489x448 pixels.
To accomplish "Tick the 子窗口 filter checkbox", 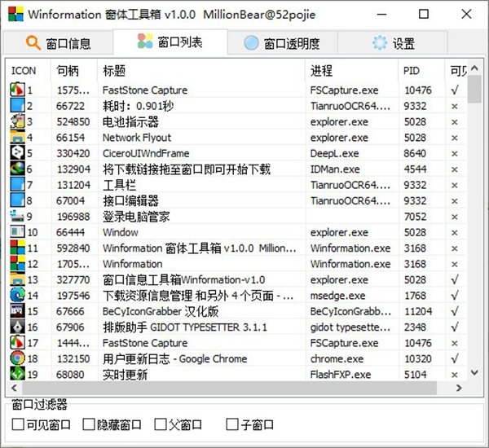I will tap(232, 424).
